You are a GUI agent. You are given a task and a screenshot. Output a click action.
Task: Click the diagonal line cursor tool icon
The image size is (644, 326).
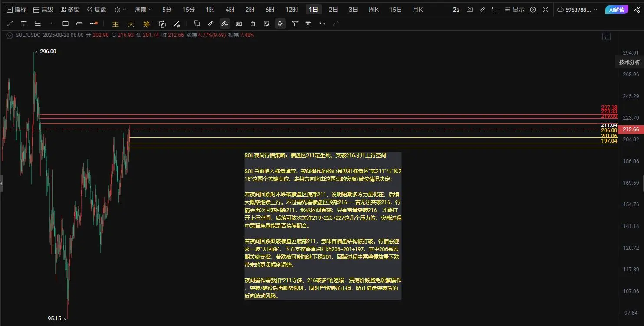click(176, 24)
